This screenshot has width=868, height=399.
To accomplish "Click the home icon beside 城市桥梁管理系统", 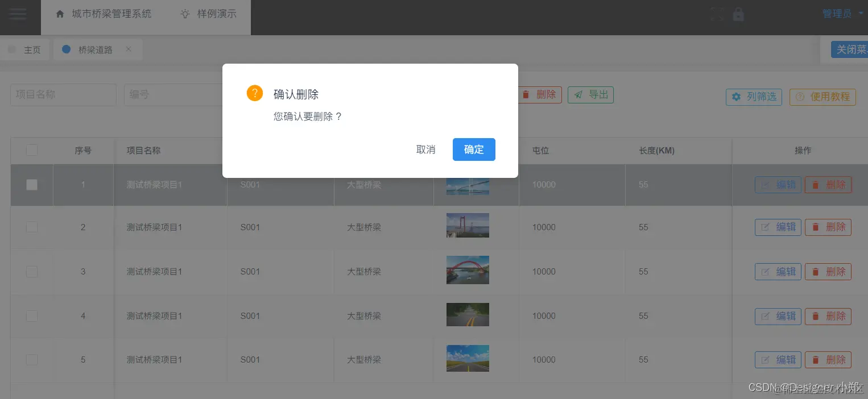I will click(60, 14).
